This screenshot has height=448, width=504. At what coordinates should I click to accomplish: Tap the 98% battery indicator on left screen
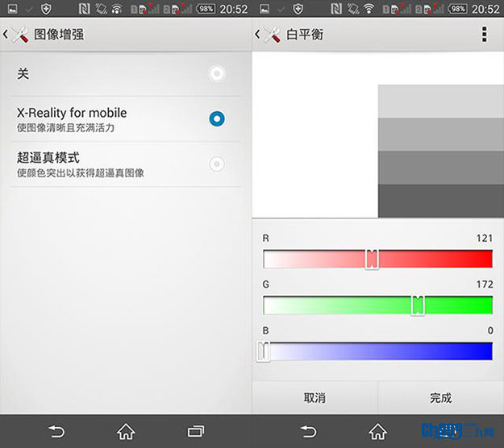[206, 9]
